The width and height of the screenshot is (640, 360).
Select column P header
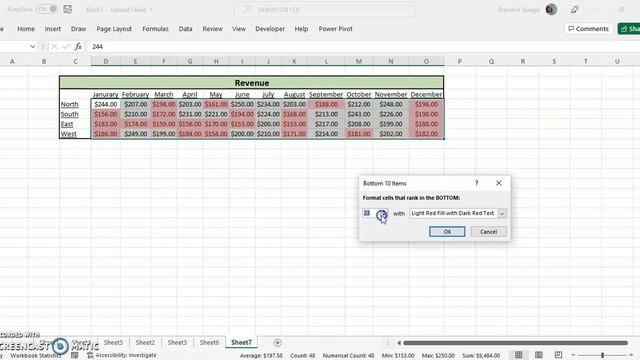tap(460, 61)
